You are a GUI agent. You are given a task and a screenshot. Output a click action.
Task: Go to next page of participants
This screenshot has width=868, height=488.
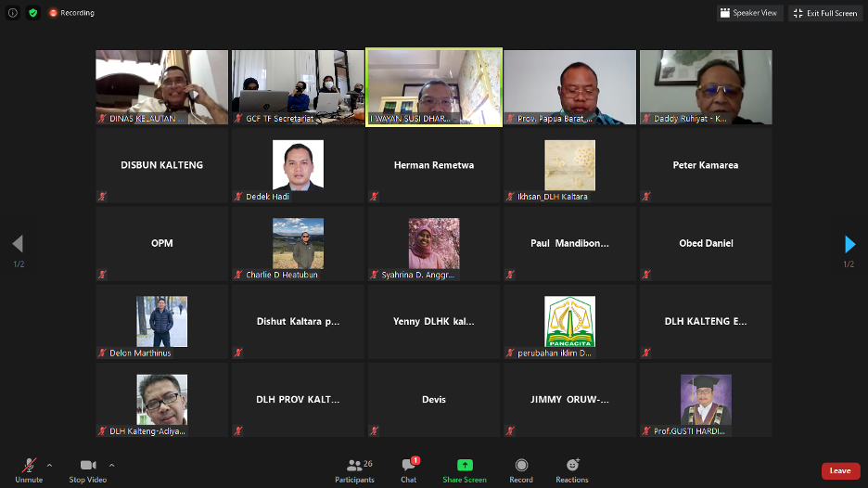tap(849, 244)
